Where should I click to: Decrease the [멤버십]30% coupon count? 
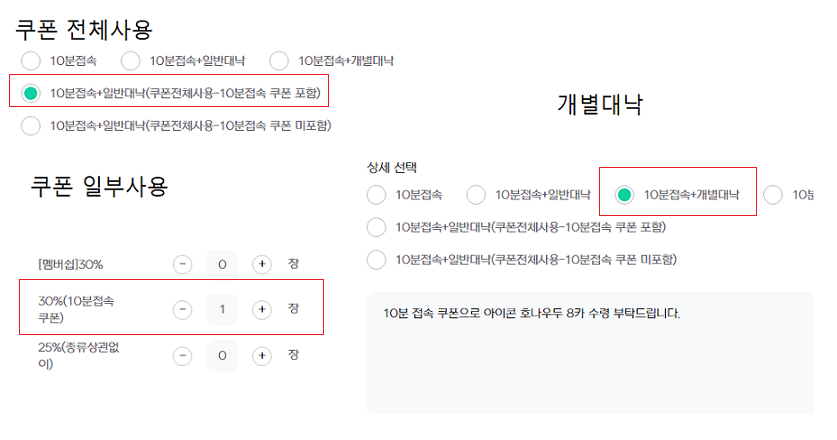(182, 264)
